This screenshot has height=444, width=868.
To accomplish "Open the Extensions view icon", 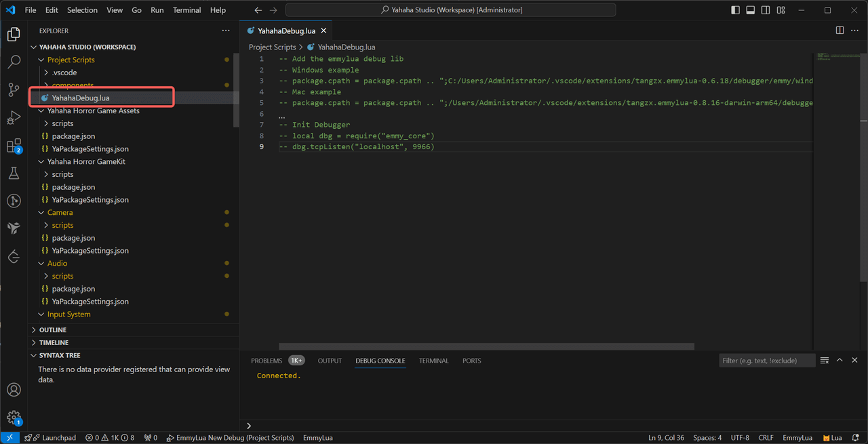I will 14,146.
